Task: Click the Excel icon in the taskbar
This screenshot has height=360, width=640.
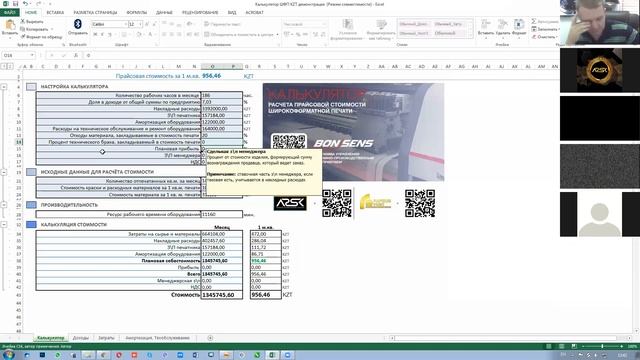Action: click(x=272, y=355)
